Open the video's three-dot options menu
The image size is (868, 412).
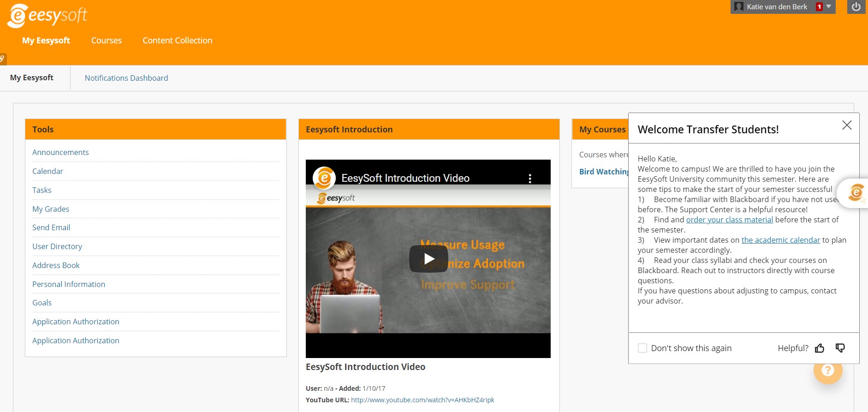[x=530, y=179]
